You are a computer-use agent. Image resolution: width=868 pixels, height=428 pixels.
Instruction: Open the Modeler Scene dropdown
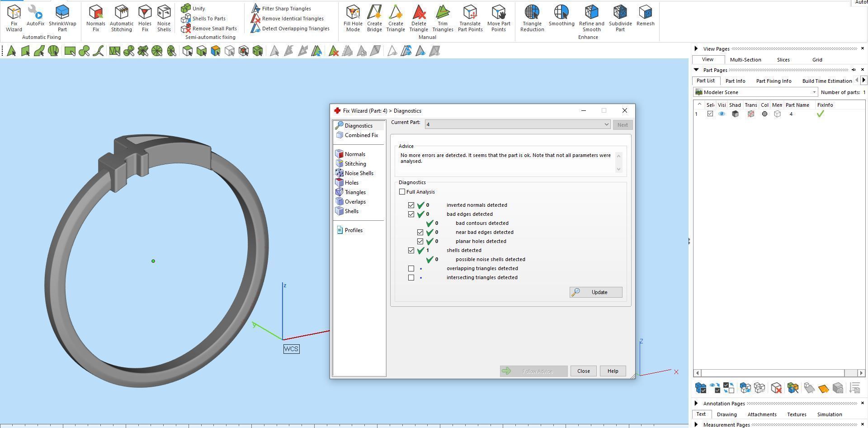tap(755, 92)
